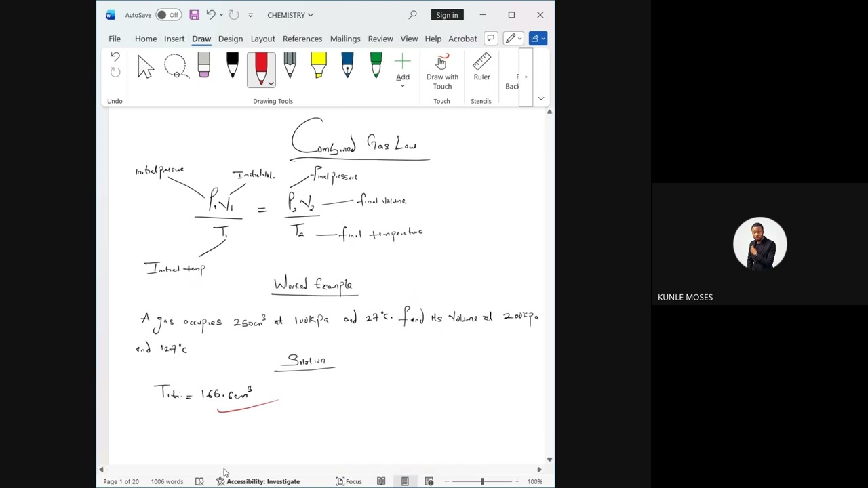Toggle Draw with Touch
Image resolution: width=868 pixels, height=488 pixels.
point(442,71)
